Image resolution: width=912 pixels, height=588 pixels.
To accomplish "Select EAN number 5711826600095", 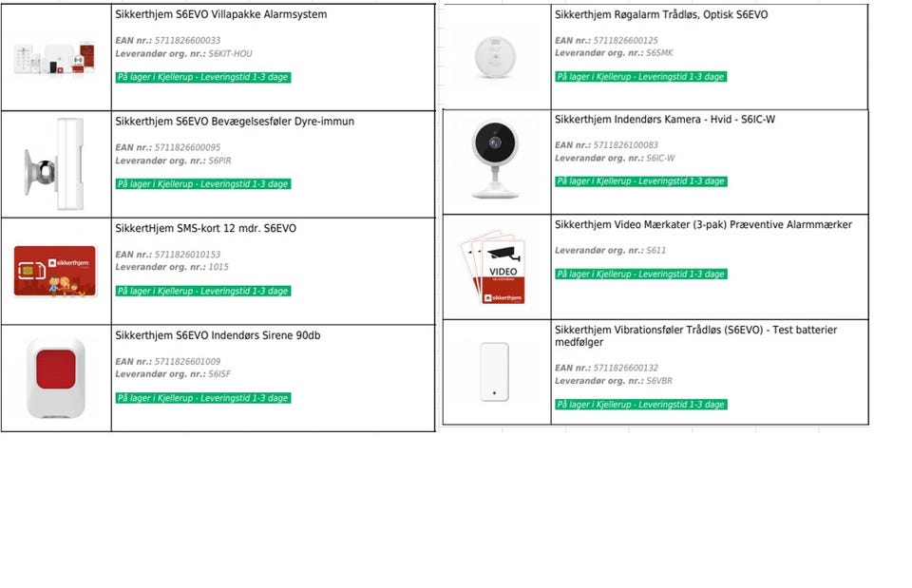I will click(x=187, y=148).
